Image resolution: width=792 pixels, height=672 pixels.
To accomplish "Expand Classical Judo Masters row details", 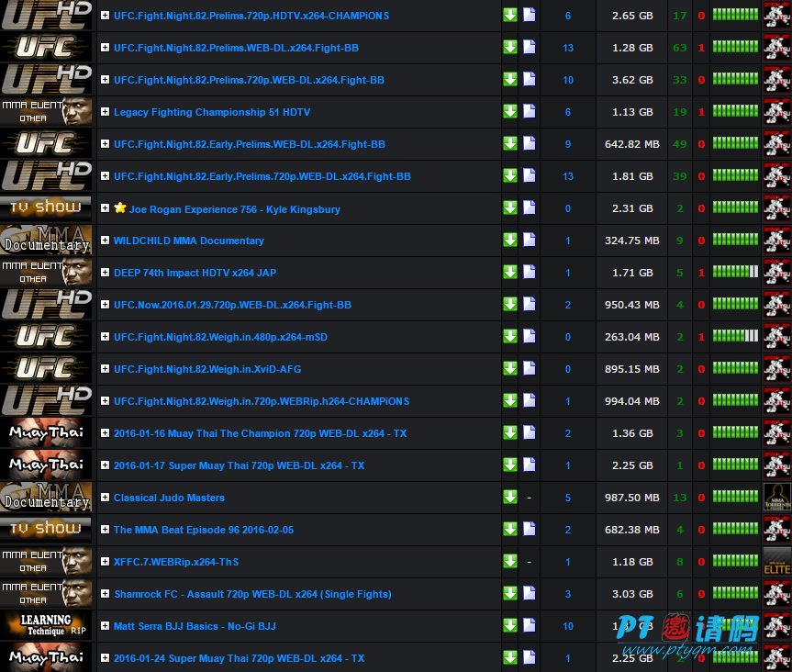I will (105, 498).
